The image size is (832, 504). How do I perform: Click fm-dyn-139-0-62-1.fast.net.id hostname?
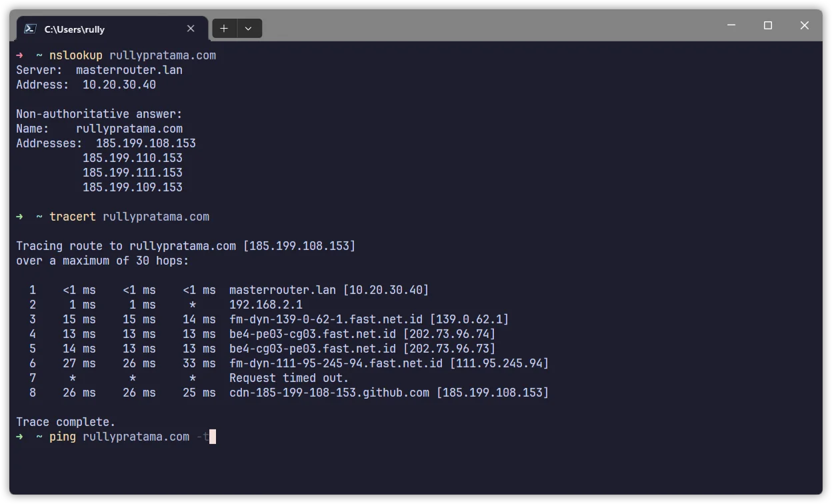coord(326,319)
